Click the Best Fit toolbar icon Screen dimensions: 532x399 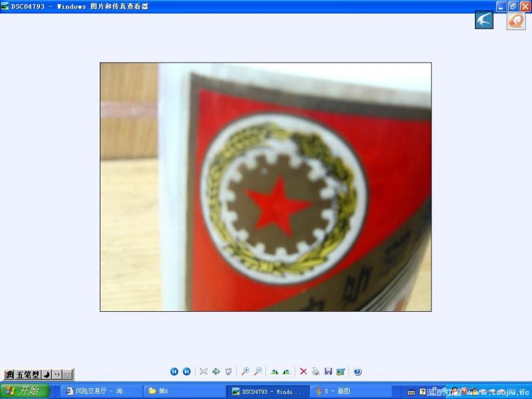(203, 372)
